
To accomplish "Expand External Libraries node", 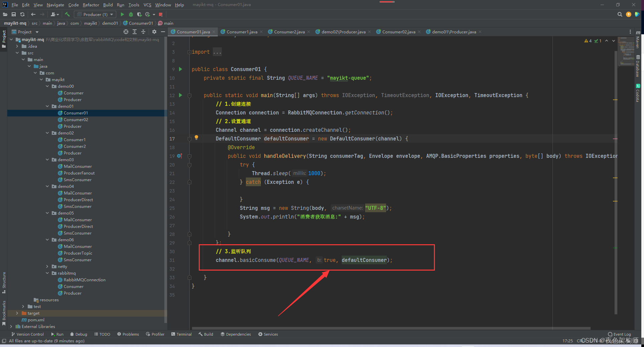I will [x=11, y=326].
